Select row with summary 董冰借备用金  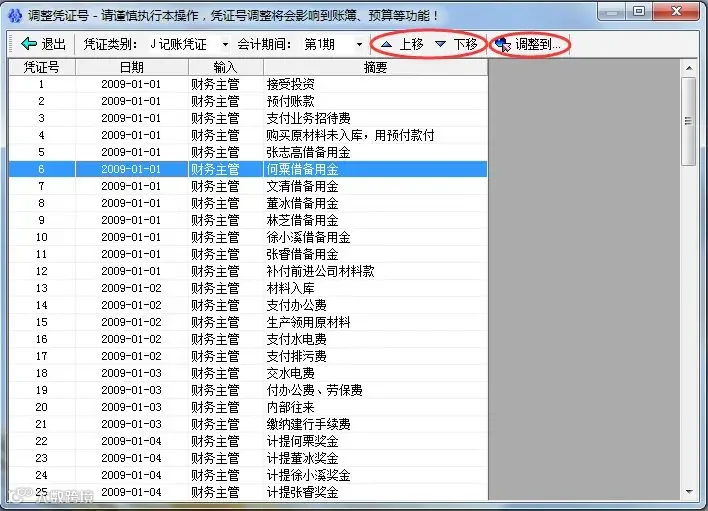[x=248, y=203]
